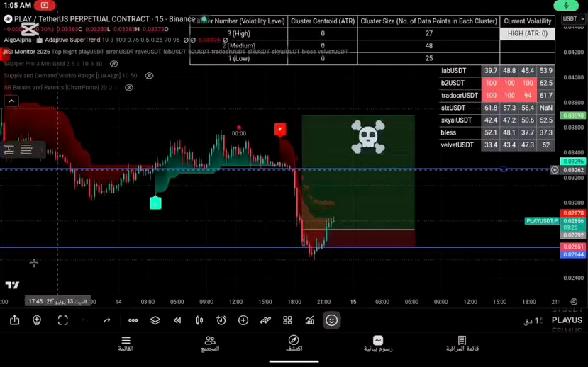Start bar replay with the rewind icon
Image resolution: width=588 pixels, height=367 pixels.
(177, 320)
